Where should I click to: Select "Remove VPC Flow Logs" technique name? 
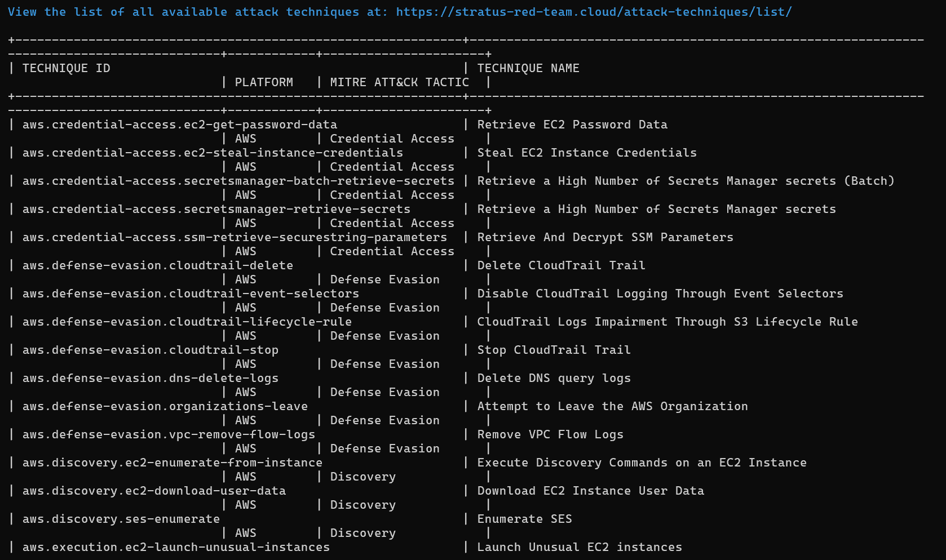click(x=550, y=434)
